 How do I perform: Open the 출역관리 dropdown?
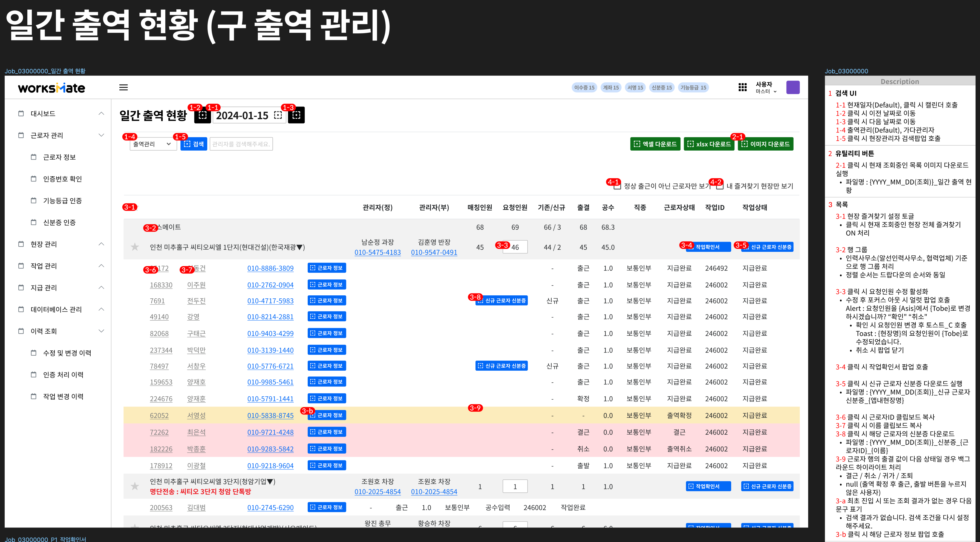(153, 144)
